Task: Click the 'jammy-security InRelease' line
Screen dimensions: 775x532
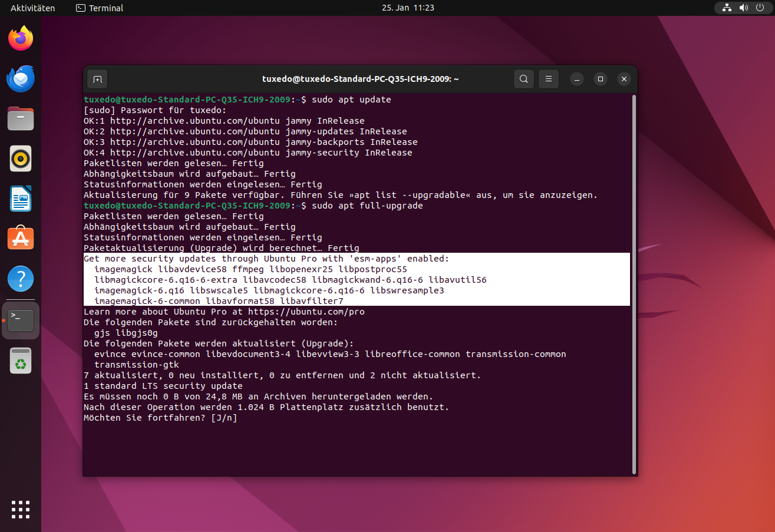Action: [x=248, y=153]
